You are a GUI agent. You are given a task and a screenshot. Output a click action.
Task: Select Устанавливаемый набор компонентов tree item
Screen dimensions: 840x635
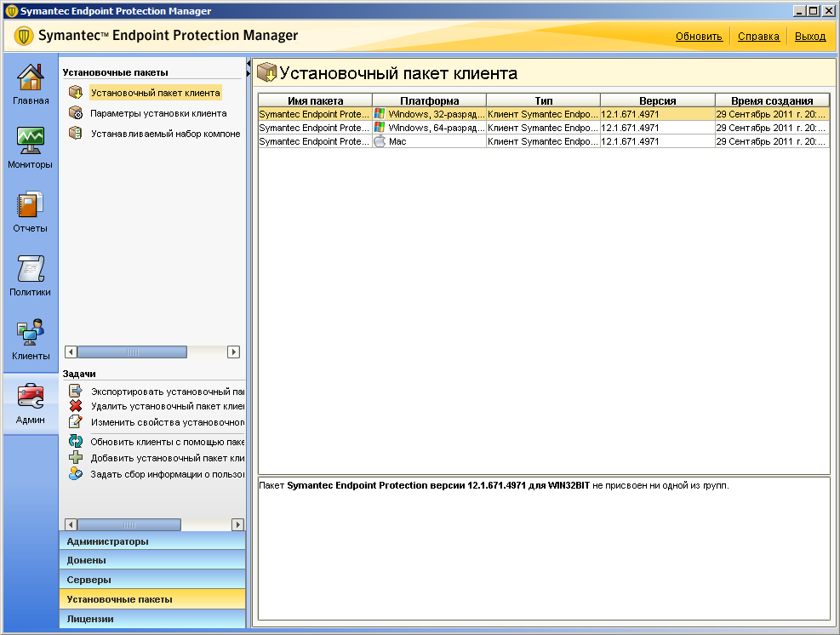point(165,134)
